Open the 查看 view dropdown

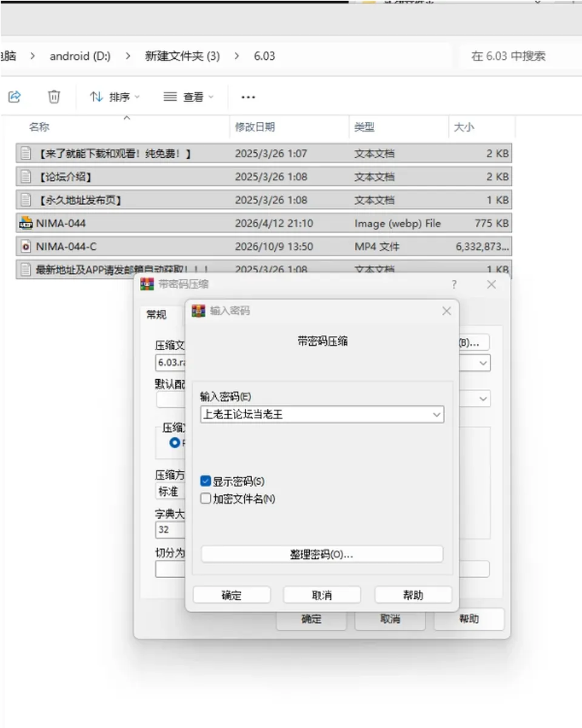[189, 97]
